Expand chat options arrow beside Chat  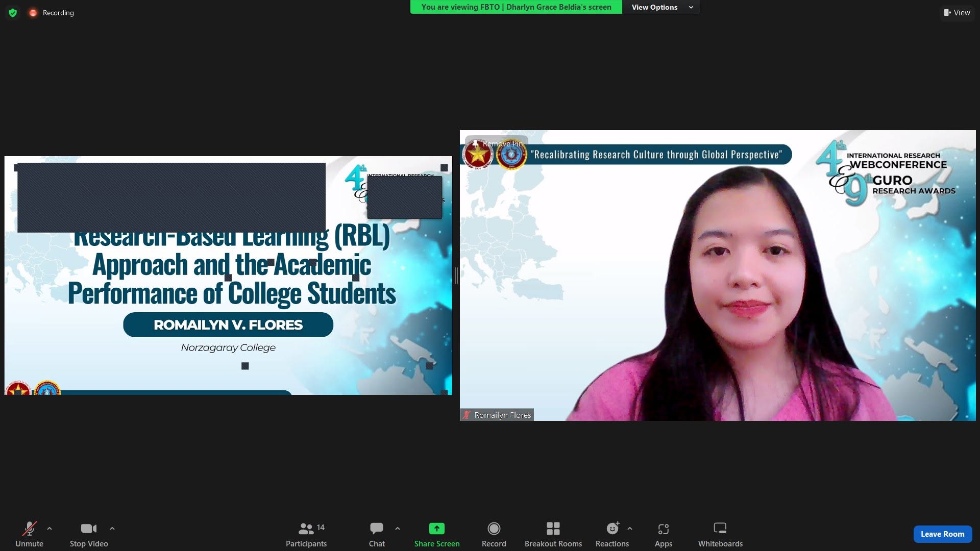398,529
